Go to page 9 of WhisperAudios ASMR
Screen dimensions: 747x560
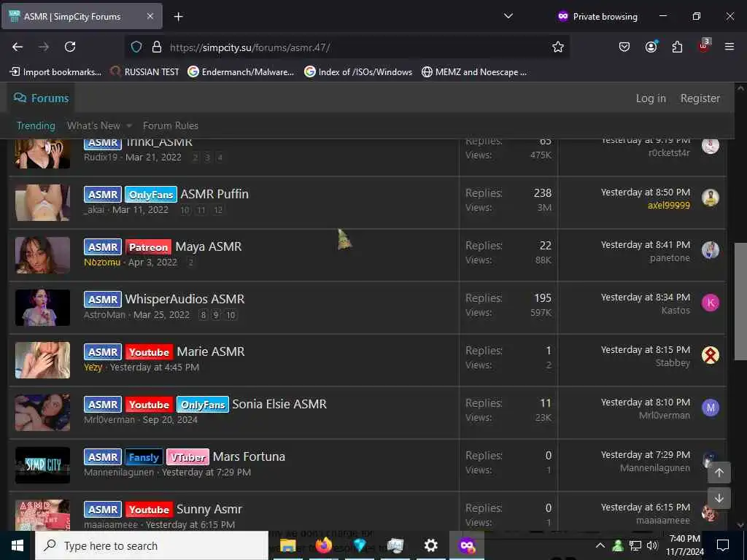point(216,315)
